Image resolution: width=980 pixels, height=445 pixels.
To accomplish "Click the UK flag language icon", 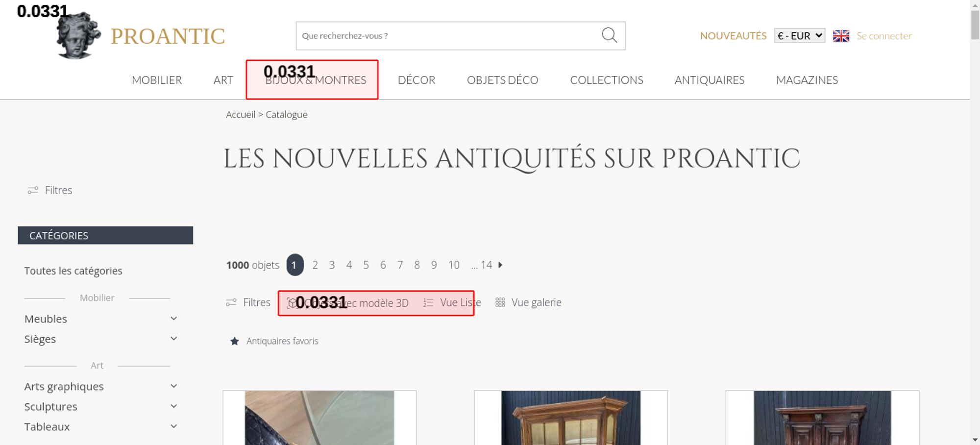I will click(x=841, y=36).
